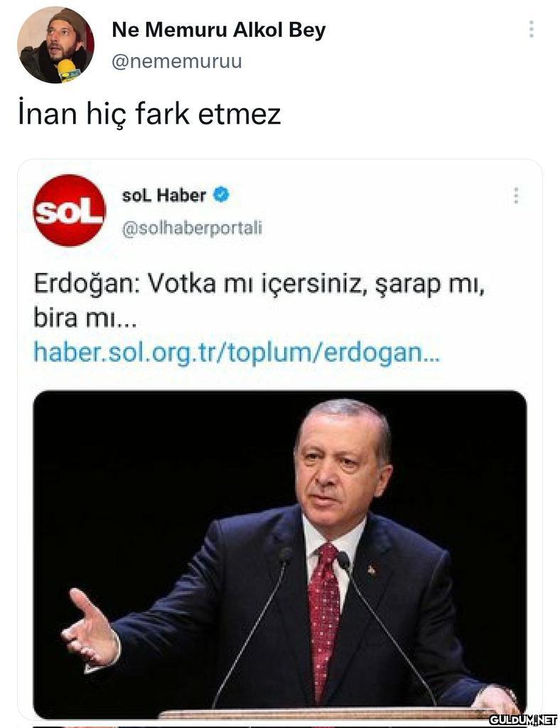Select the tweet text İnan hiç fark etmez
Screen dimensions: 560x728
click(149, 114)
